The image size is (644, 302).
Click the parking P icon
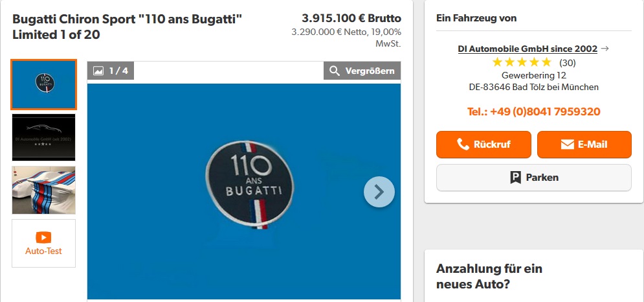click(x=515, y=178)
